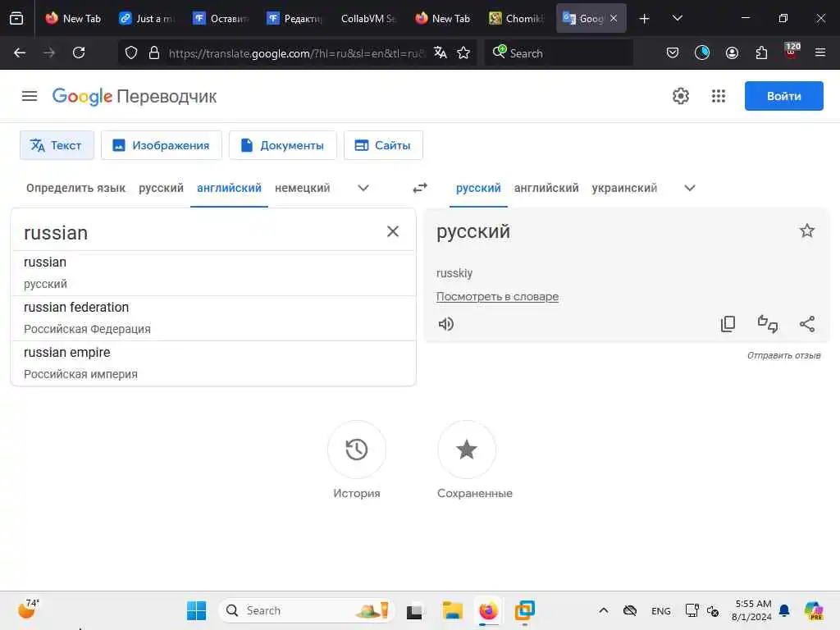Open the Firefox application menu
This screenshot has height=630, width=840.
pos(820,52)
